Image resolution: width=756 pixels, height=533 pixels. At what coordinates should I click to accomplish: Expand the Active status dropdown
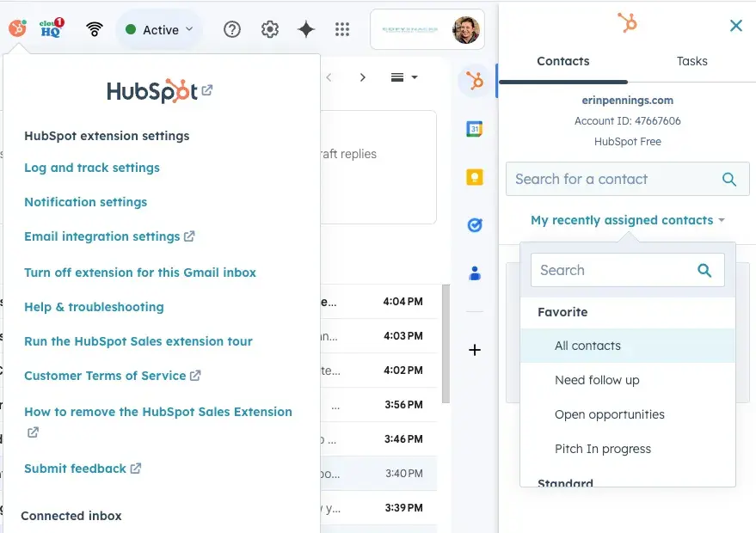[159, 29]
